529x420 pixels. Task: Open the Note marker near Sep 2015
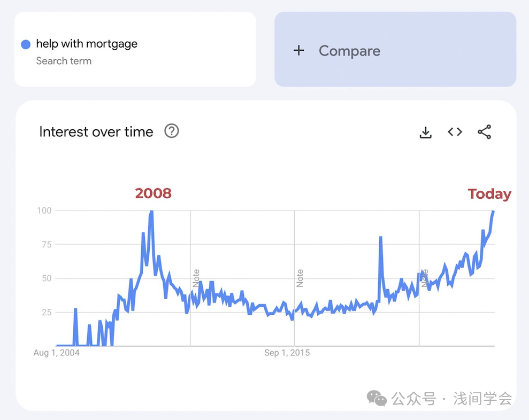[300, 278]
